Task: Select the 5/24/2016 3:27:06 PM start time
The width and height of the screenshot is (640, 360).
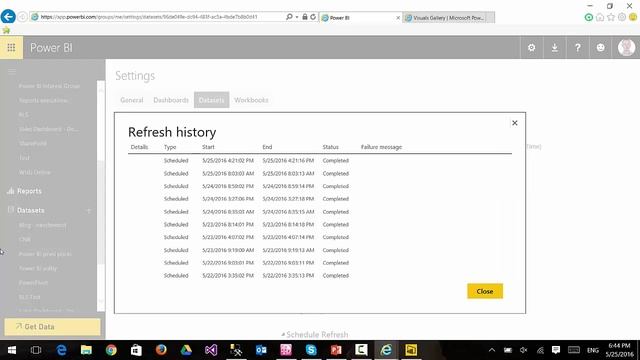Action: pyautogui.click(x=228, y=199)
